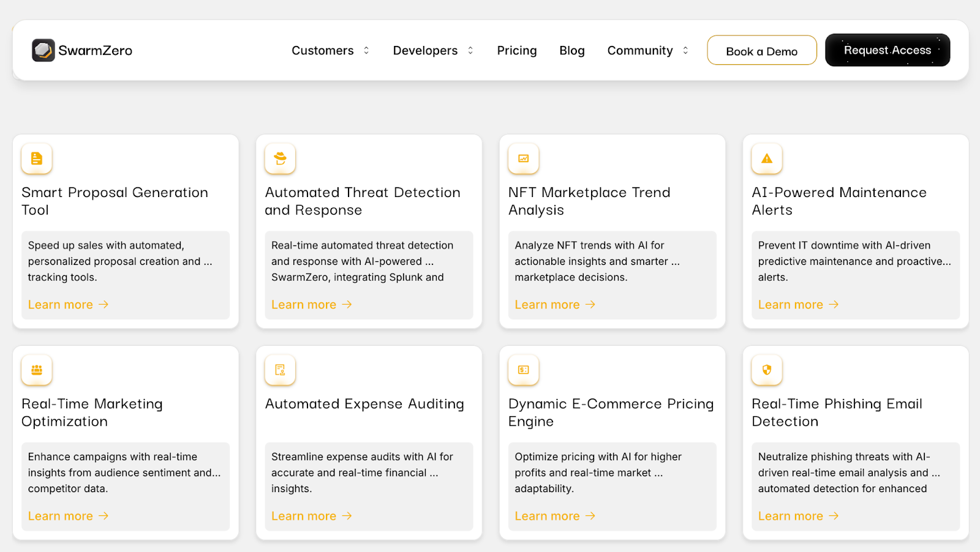The image size is (980, 552).
Task: Click the Real-Time Marketing Optimization icon
Action: [x=37, y=370]
